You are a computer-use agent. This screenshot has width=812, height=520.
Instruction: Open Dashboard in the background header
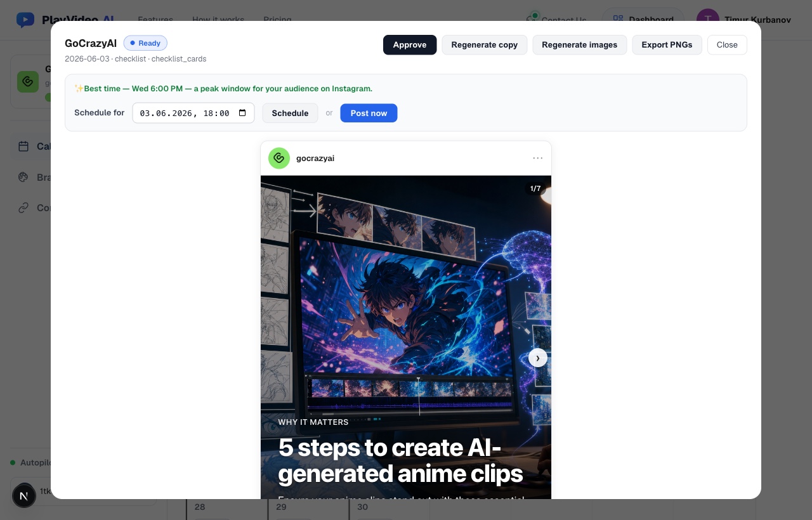[x=643, y=20]
